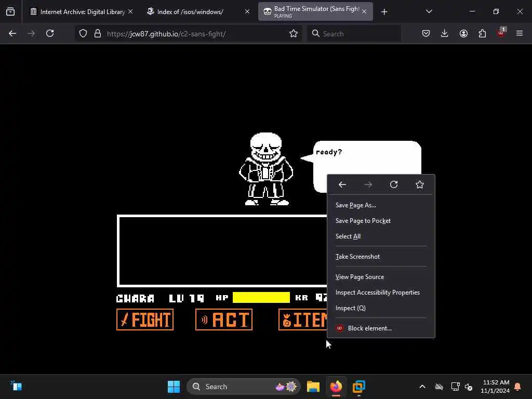Click the ITEM button in the game

click(303, 320)
